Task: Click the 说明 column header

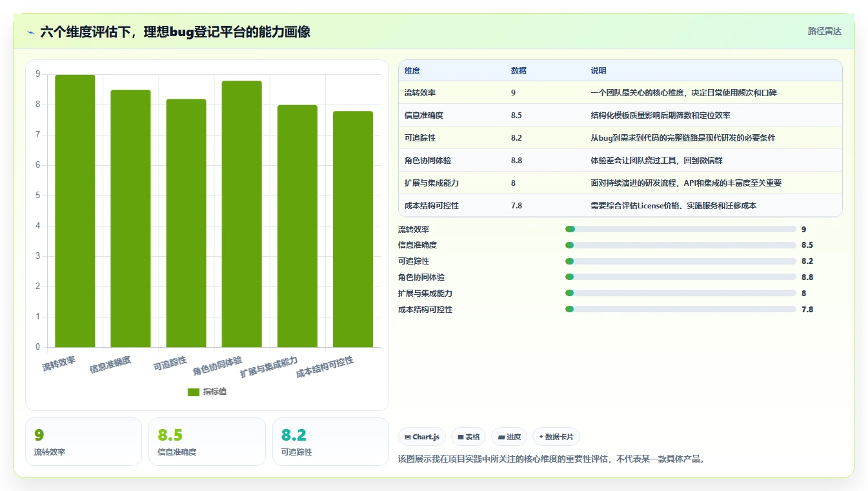Action: 598,71
